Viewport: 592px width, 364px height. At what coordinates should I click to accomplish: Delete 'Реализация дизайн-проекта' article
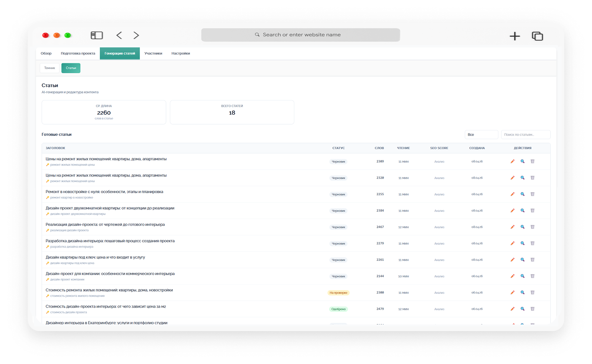[533, 227]
